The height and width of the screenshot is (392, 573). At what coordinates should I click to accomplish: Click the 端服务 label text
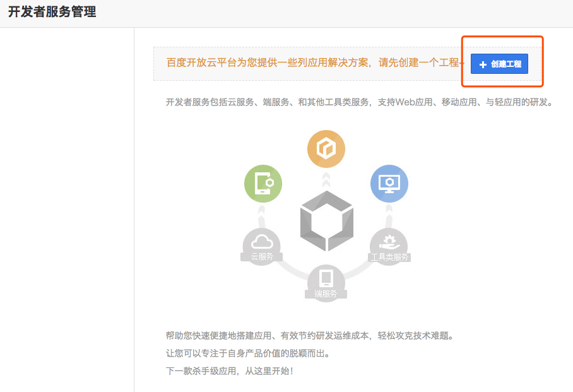(326, 292)
